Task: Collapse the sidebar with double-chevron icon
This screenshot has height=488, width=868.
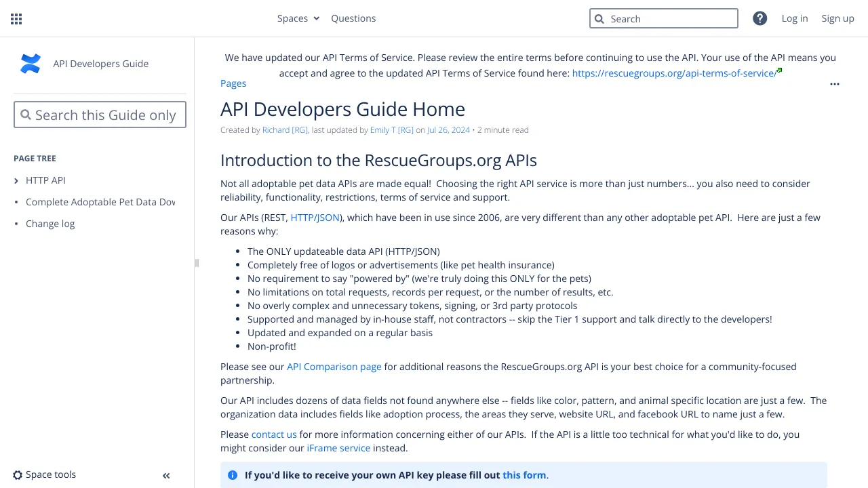Action: (x=166, y=476)
